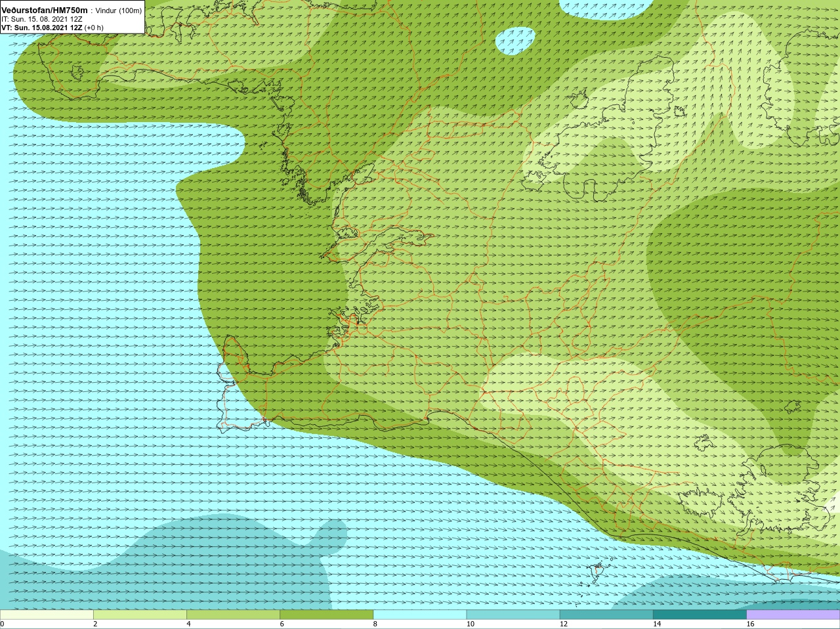Viewport: 840px width, 629px height.
Task: Click the 'IT: Sun. 15. 08. 2021 12Z' line
Action: click(x=42, y=19)
